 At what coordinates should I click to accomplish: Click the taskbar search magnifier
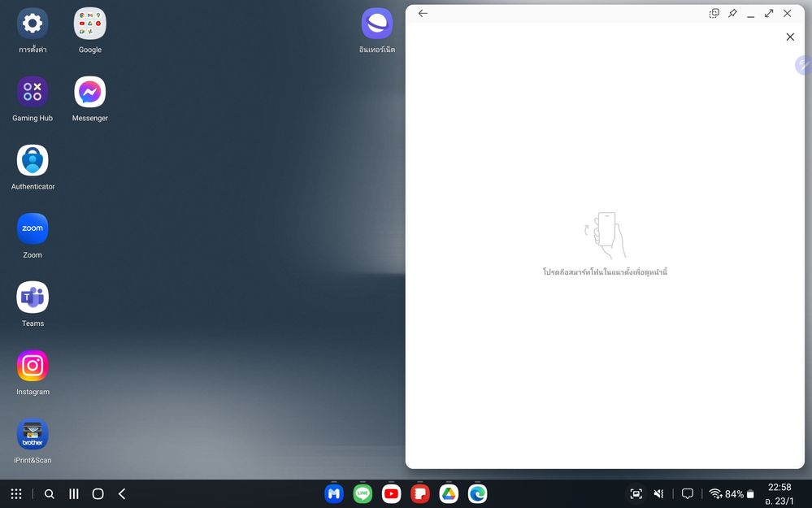[x=50, y=494]
